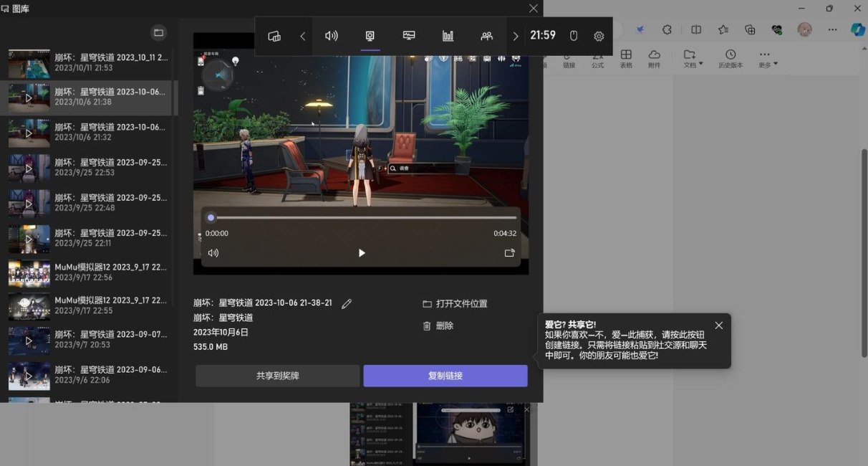Viewport: 868px width, 466px height.
Task: Click the left chevron in Game Bar toolbar
Action: coord(302,36)
